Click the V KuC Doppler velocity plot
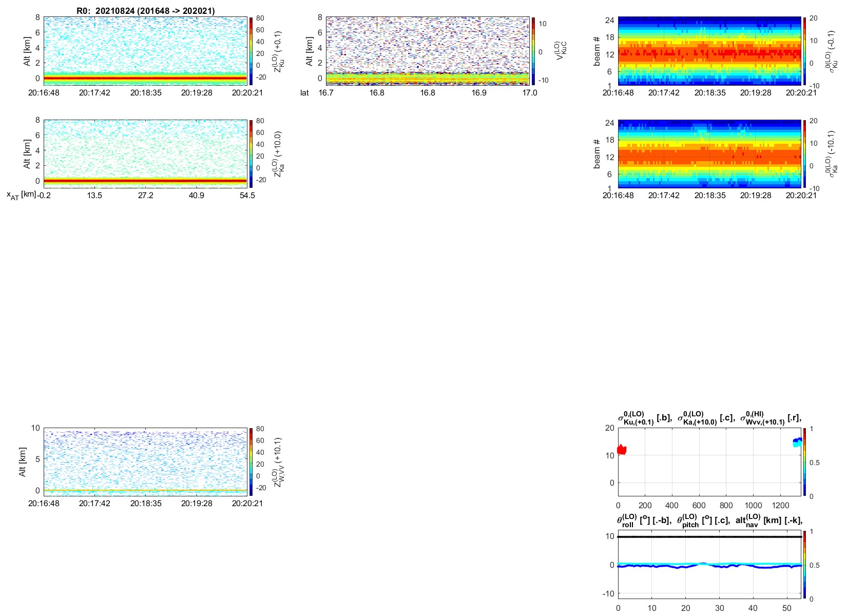 point(427,50)
